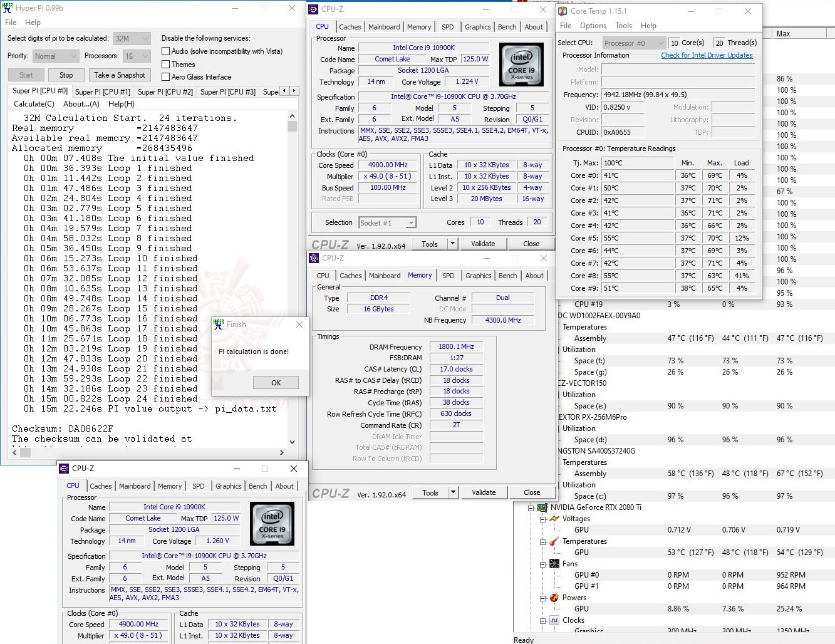Click Close button in CPU-Z Memory window

click(532, 492)
